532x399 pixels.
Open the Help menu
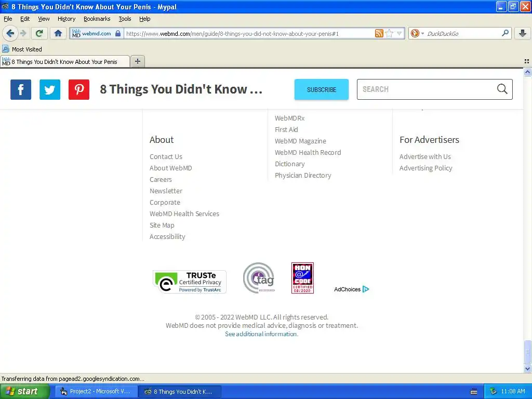click(x=145, y=19)
